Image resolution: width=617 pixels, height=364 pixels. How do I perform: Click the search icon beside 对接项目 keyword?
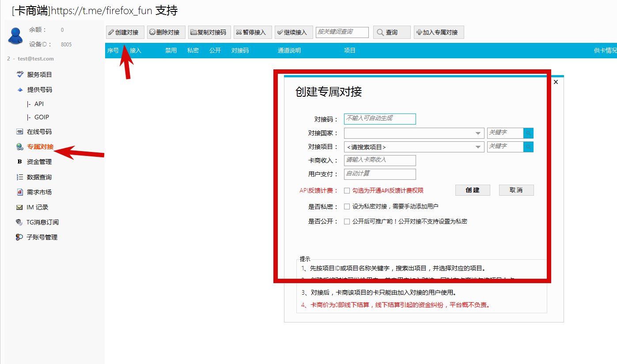528,147
